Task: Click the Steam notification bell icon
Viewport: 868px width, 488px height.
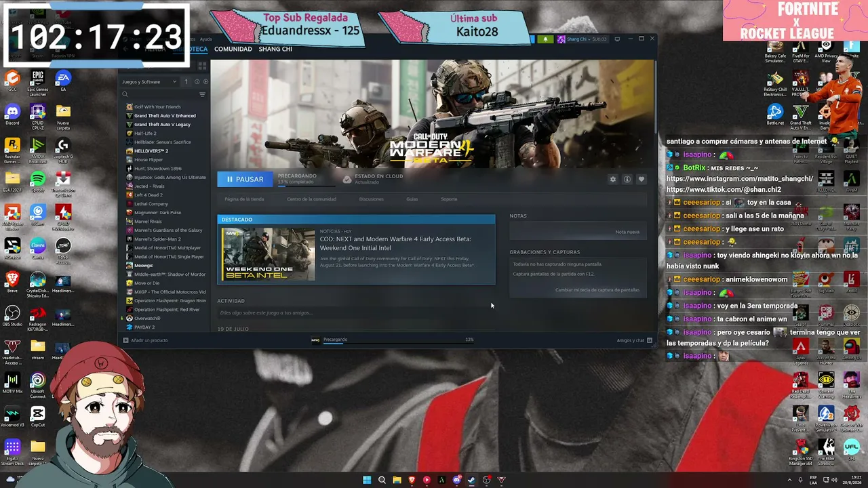Action: [x=545, y=39]
